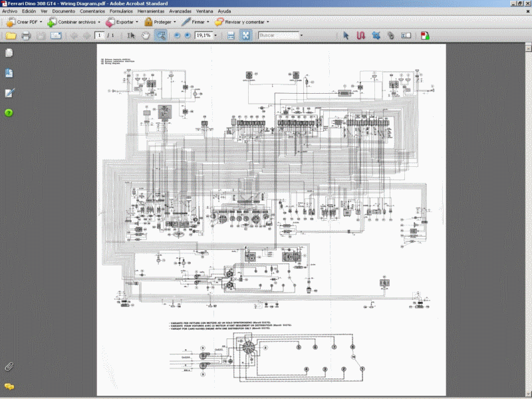The image size is (532, 399).
Task: Show the Comments panel speech bubbles
Action: (x=9, y=386)
